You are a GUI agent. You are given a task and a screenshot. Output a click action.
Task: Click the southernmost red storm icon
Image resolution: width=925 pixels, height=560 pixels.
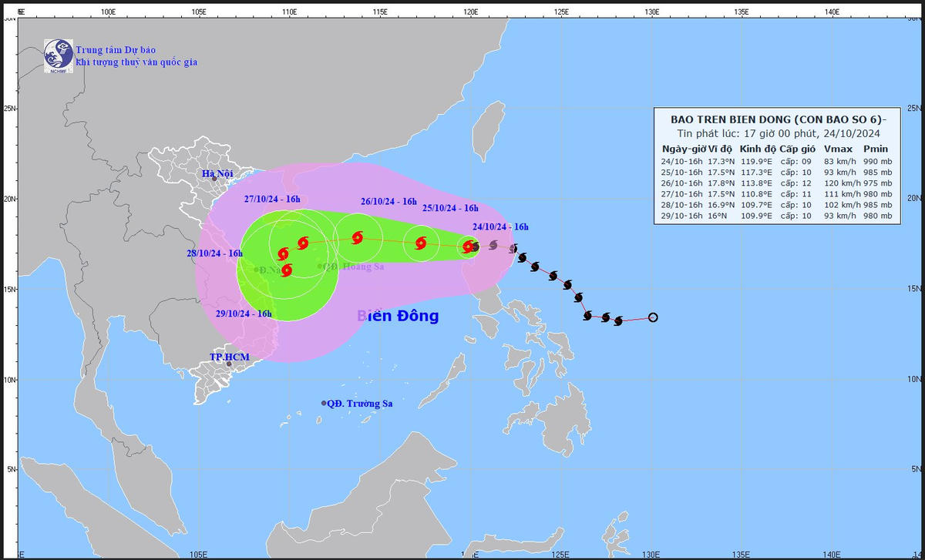click(x=287, y=270)
